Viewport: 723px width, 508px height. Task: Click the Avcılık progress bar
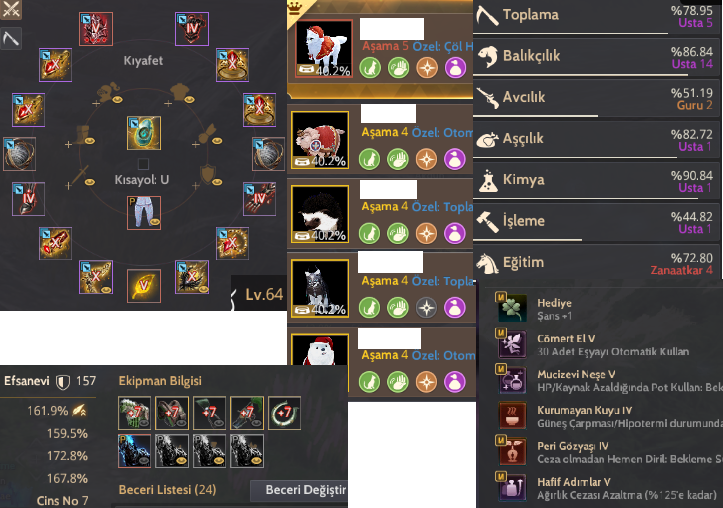pyautogui.click(x=536, y=115)
